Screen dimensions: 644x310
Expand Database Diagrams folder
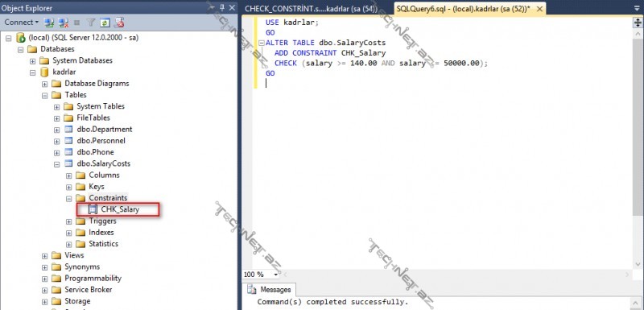point(45,84)
